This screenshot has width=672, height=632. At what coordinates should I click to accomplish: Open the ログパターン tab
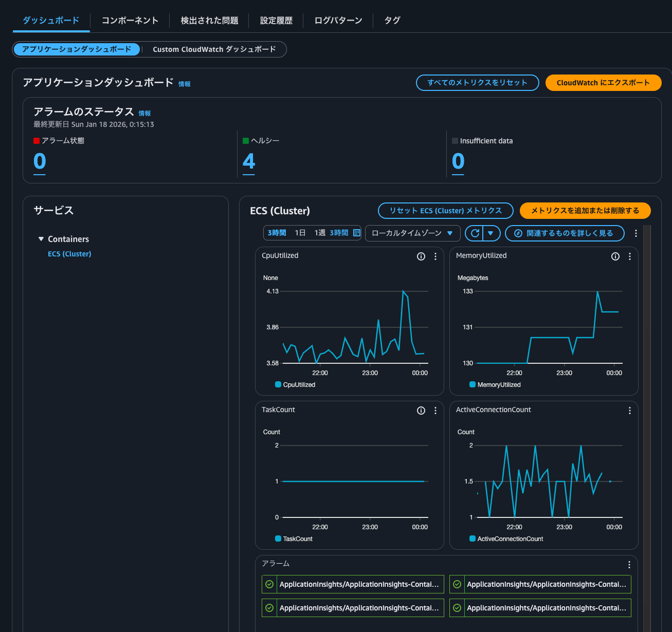click(x=338, y=21)
